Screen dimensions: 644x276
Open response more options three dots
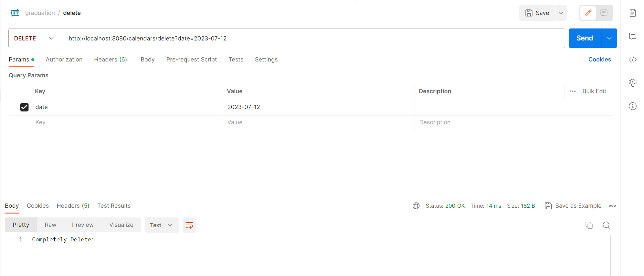point(612,206)
